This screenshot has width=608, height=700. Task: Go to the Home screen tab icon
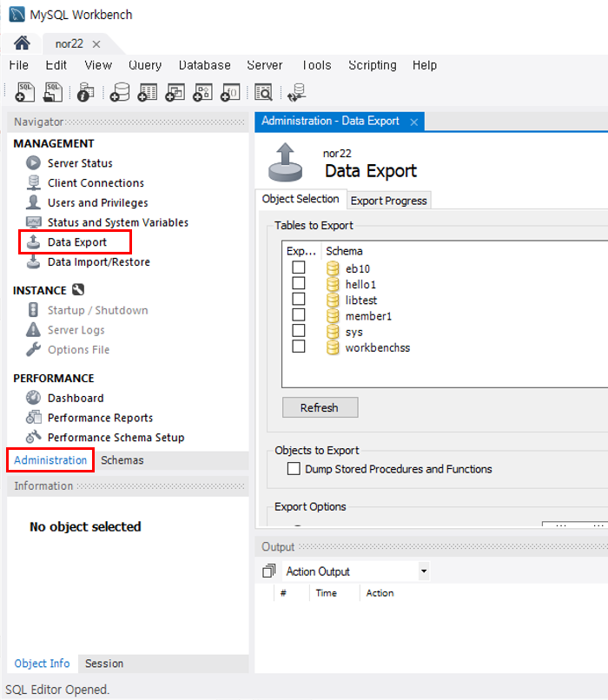pyautogui.click(x=22, y=43)
